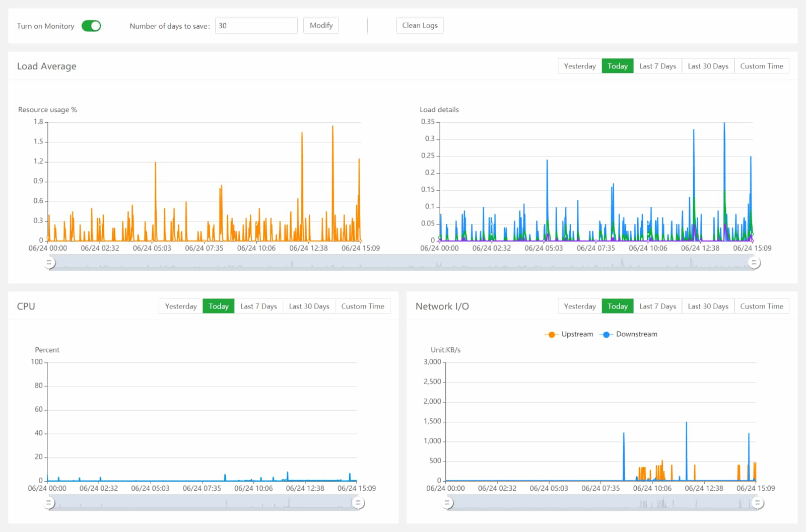806x532 pixels.
Task: Click right zoom handle of Load Average slider
Action: pos(754,262)
